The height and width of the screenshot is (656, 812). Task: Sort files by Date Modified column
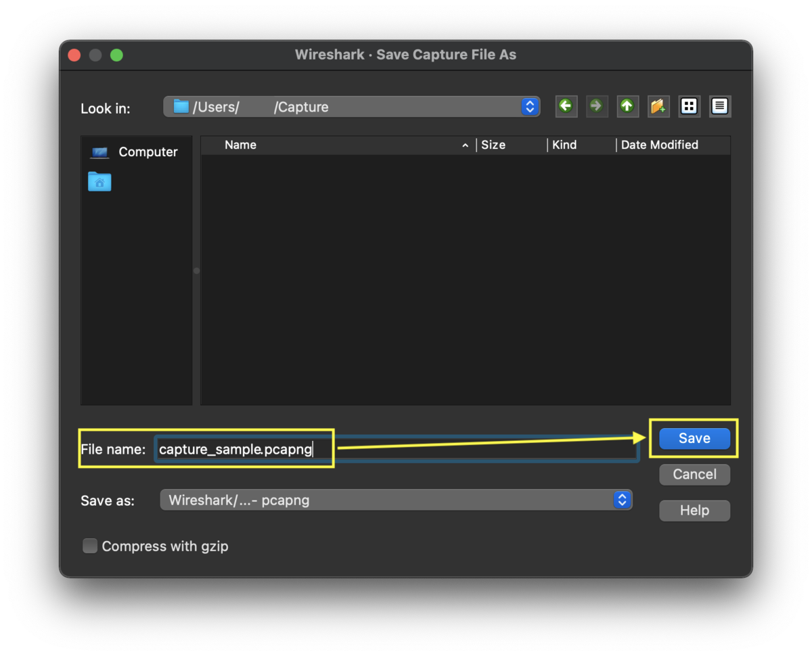(673, 145)
